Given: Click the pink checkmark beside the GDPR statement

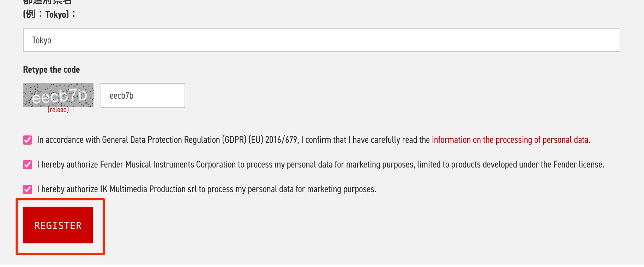Looking at the screenshot, I should coord(28,140).
